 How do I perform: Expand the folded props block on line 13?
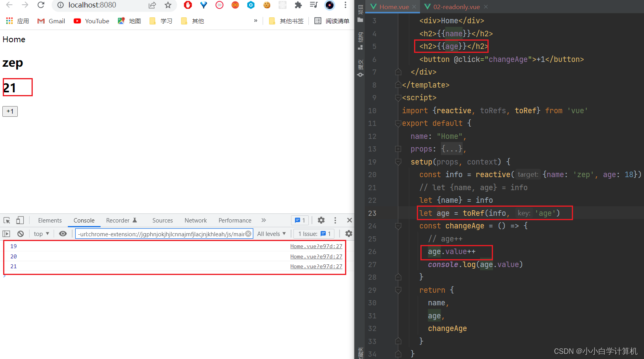[x=398, y=149]
